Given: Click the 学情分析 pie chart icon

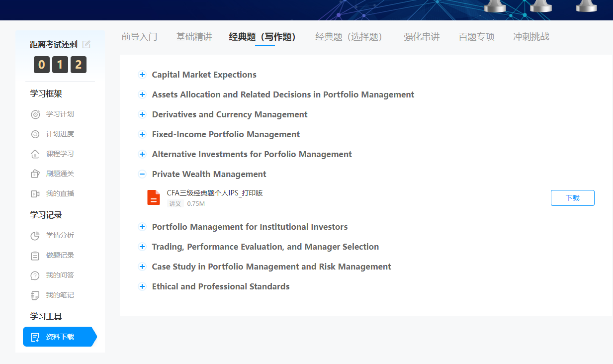Looking at the screenshot, I should tap(35, 236).
